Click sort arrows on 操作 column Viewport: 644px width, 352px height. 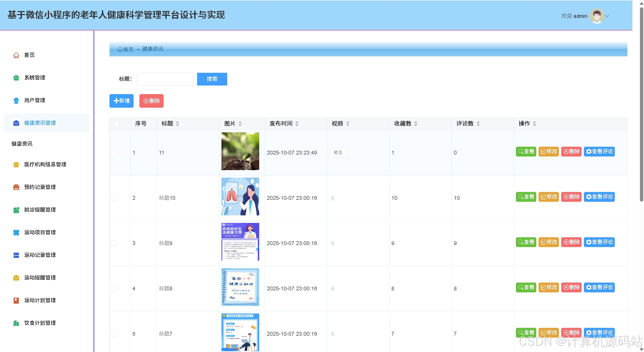coord(535,124)
